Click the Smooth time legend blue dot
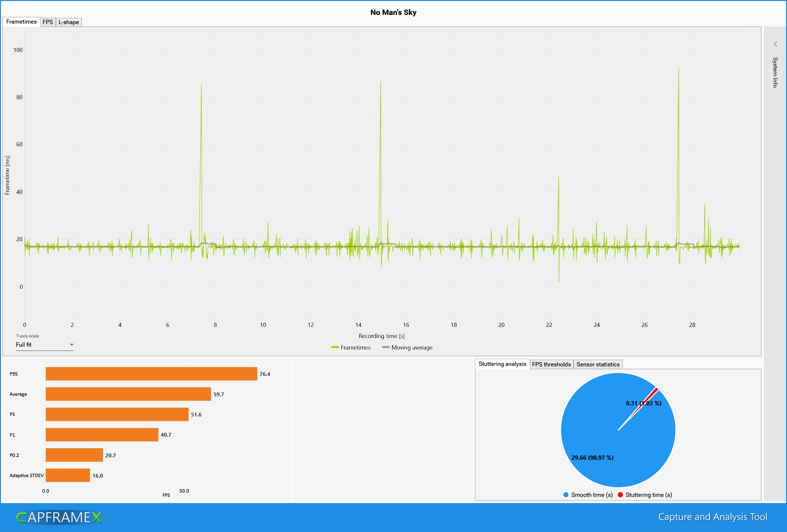The image size is (787, 532). [x=566, y=495]
